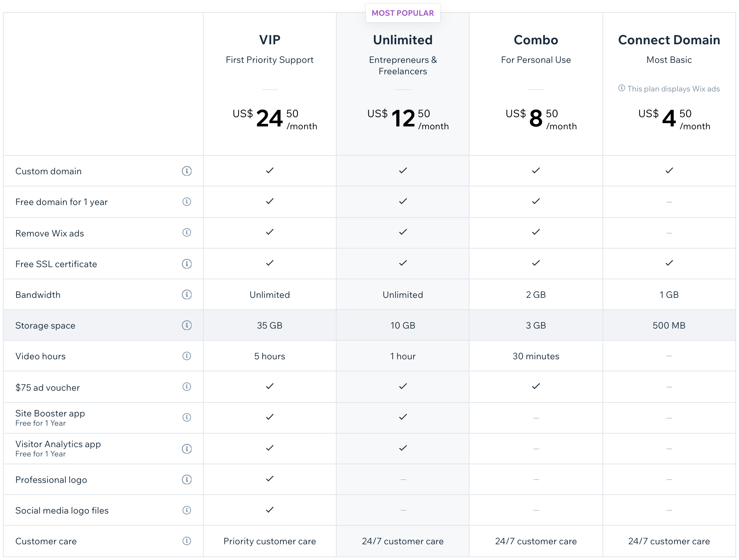Select the Unlimited plan column header
This screenshot has height=560, width=739.
403,40
